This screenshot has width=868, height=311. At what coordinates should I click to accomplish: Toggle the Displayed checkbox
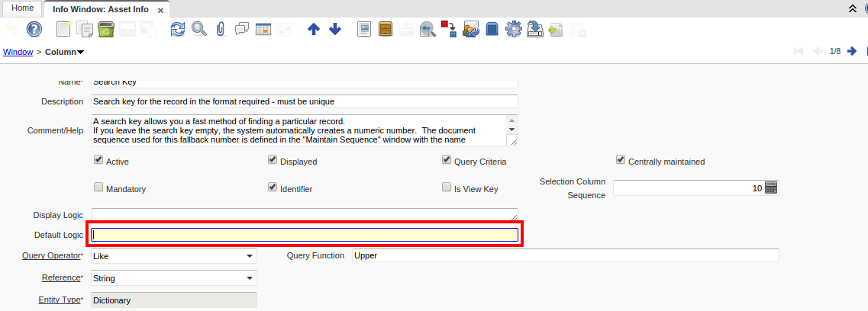pyautogui.click(x=273, y=159)
